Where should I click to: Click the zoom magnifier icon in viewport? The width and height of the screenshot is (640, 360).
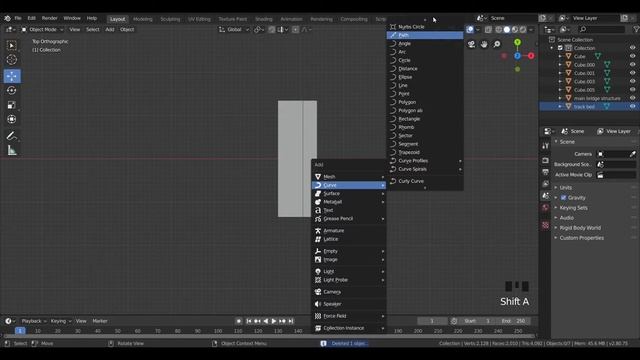[x=497, y=44]
